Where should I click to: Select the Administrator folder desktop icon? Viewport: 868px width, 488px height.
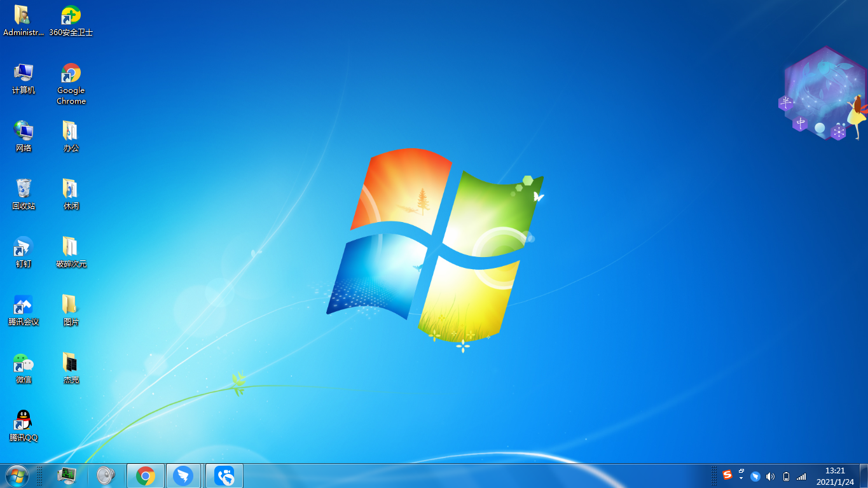24,20
